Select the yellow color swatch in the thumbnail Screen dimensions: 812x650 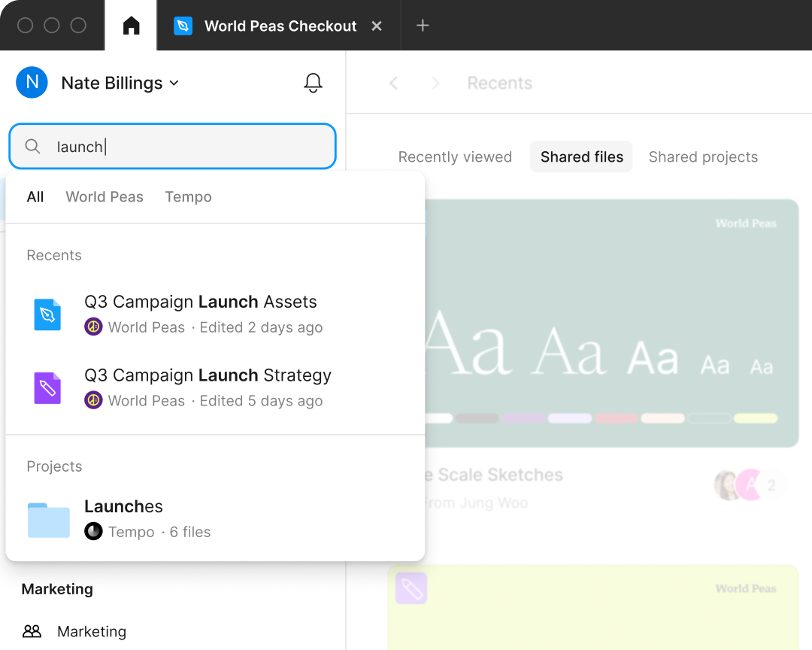755,417
